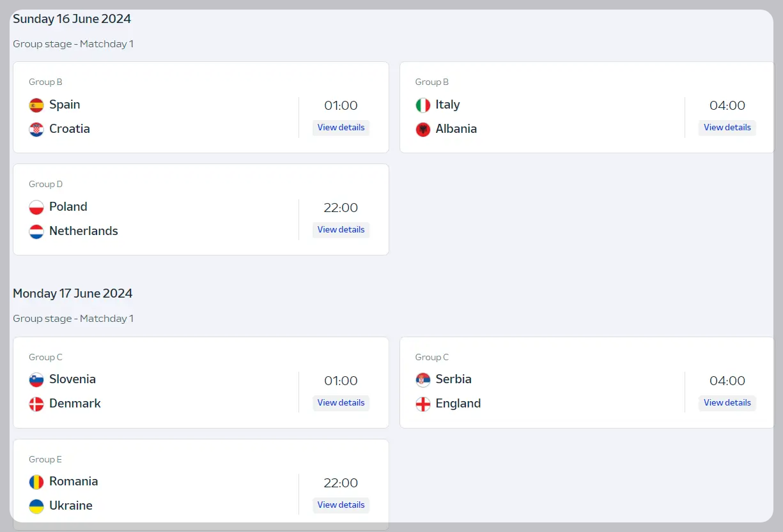Viewport: 783px width, 532px height.
Task: Click the Denmark flag icon
Action: point(36,404)
